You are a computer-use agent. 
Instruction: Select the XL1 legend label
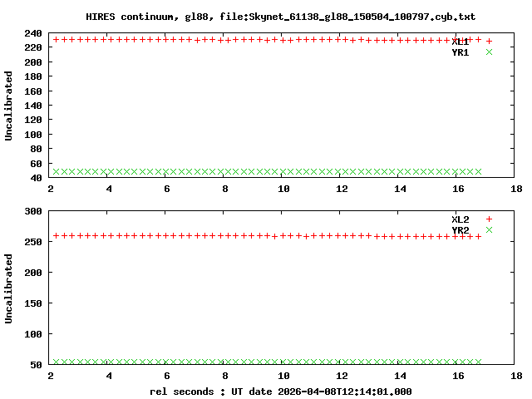(461, 41)
